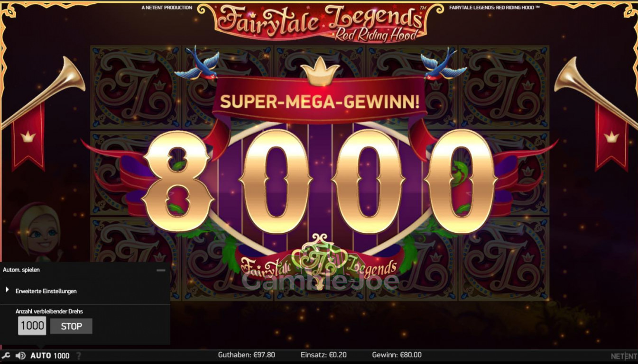
Task: Click the Guthaben €97.80 balance display
Action: (x=247, y=355)
